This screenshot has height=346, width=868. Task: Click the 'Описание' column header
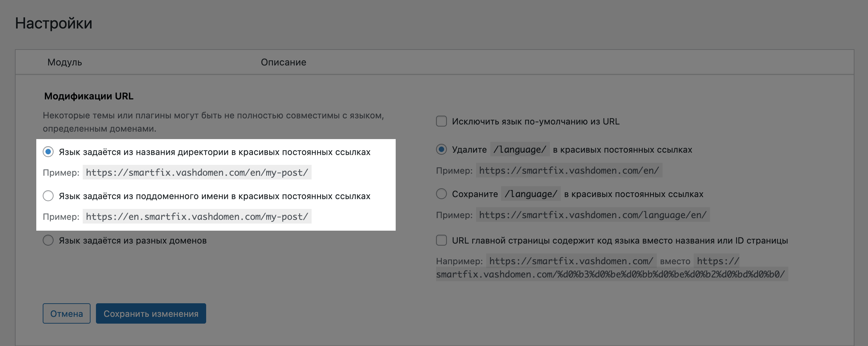283,62
